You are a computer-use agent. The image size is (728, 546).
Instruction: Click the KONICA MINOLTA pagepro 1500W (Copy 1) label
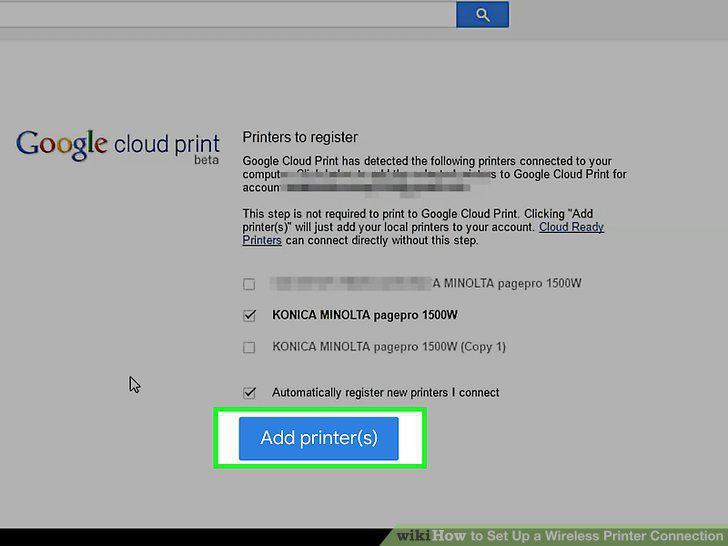pyautogui.click(x=389, y=347)
